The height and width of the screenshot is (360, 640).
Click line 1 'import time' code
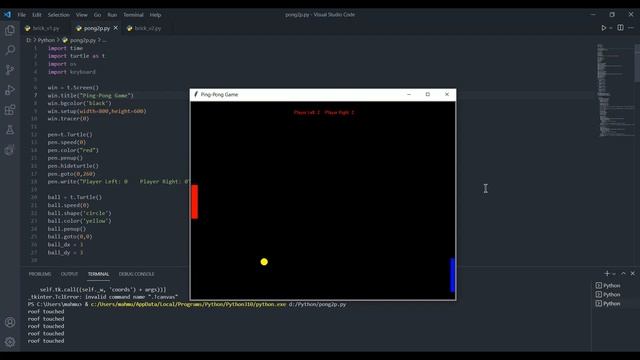65,48
